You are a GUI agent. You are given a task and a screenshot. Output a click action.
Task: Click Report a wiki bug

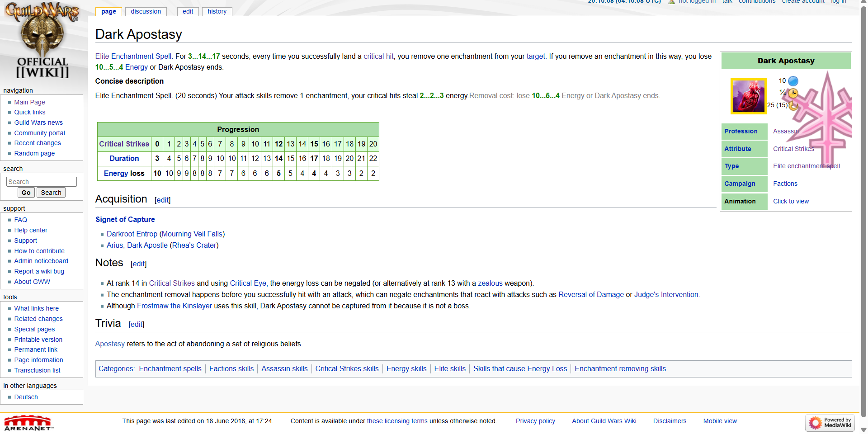tap(39, 271)
